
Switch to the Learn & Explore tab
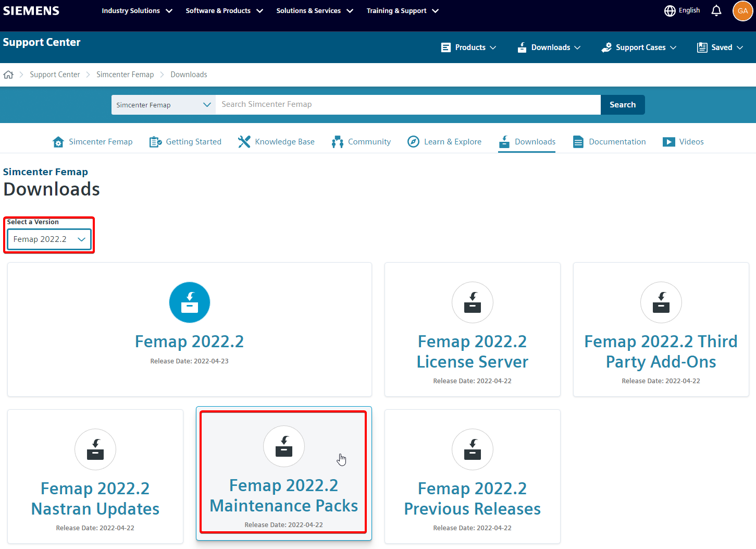click(x=444, y=142)
